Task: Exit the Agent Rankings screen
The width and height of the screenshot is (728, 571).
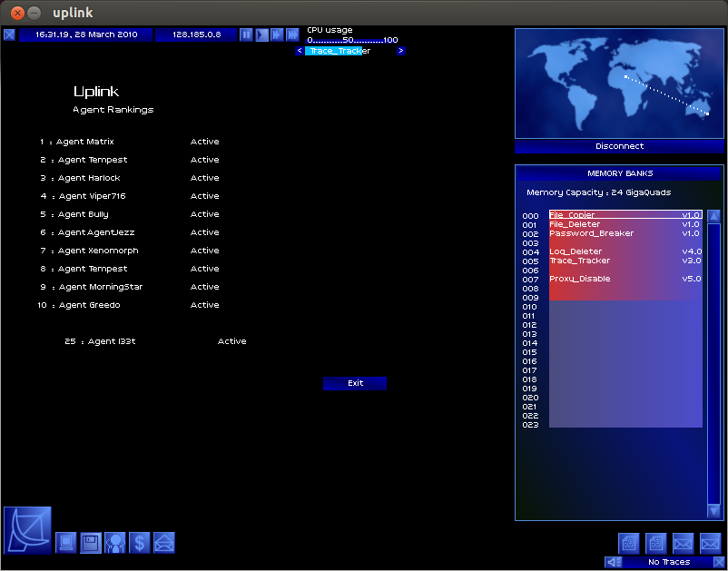Action: [355, 383]
